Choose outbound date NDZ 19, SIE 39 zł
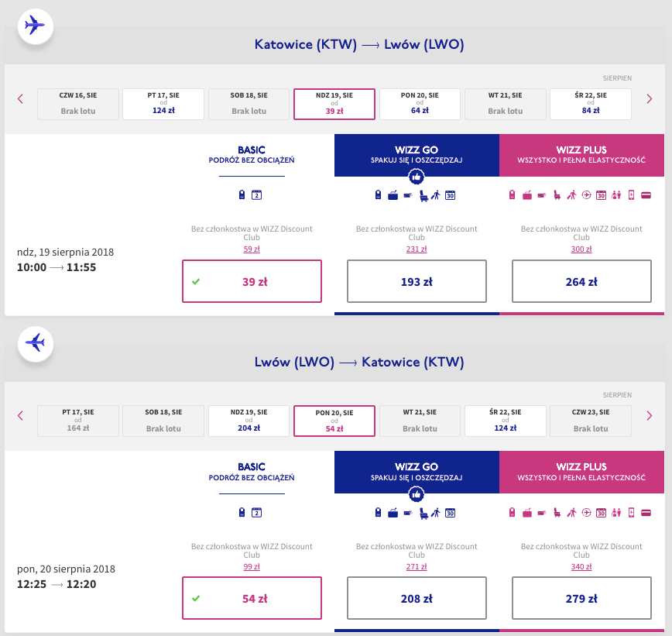This screenshot has width=672, height=636. tap(334, 104)
